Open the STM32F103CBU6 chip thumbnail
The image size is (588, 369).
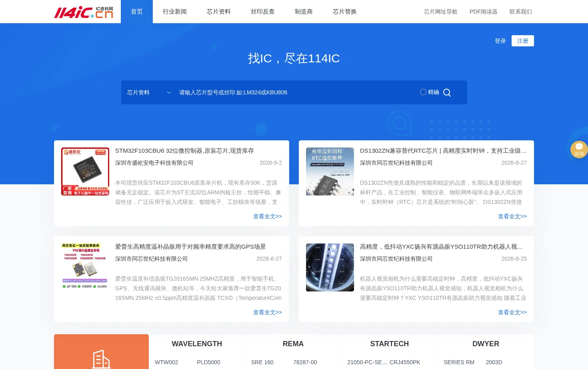coord(85,172)
